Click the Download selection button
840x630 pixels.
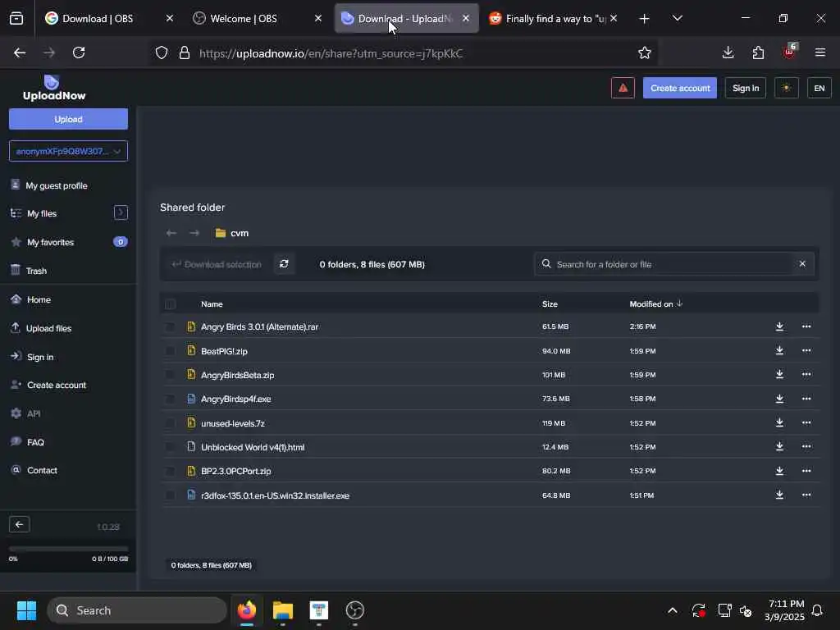point(217,264)
